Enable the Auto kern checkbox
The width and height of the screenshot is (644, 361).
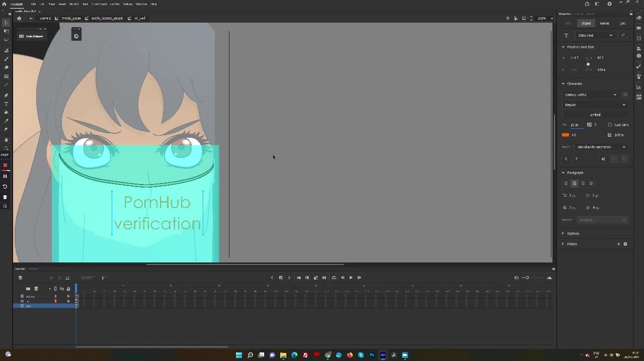click(x=610, y=125)
